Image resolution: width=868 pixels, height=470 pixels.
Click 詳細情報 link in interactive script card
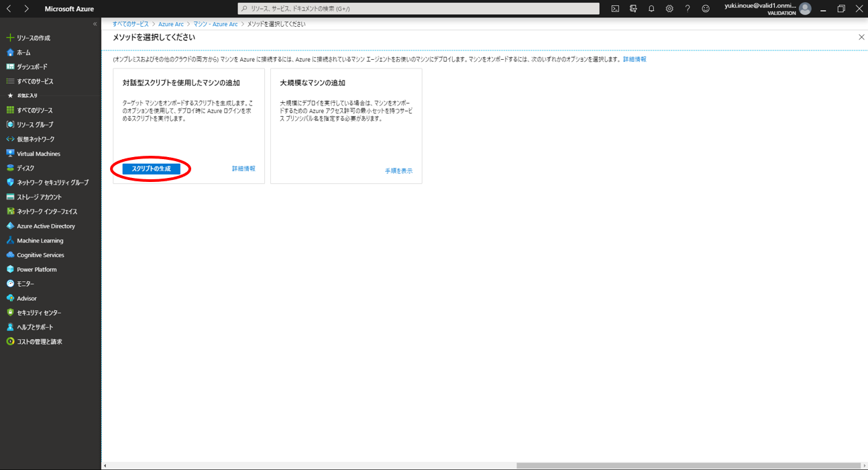tap(243, 169)
